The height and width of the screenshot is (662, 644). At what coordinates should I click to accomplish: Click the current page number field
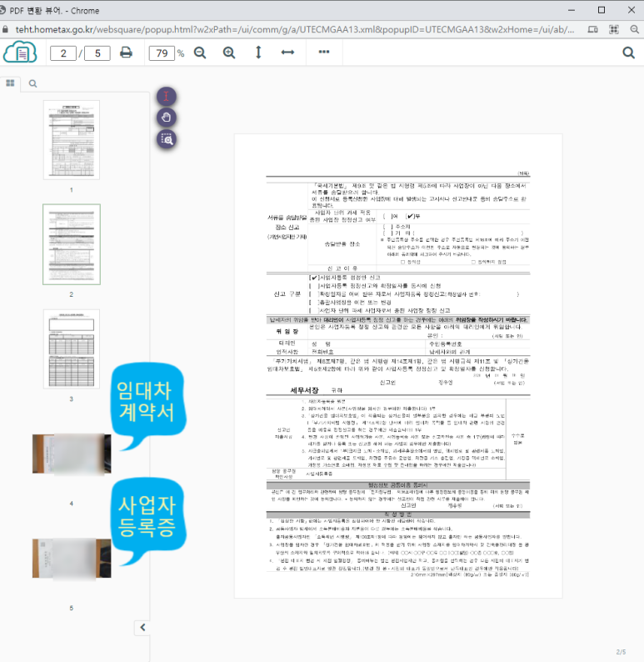[x=63, y=53]
